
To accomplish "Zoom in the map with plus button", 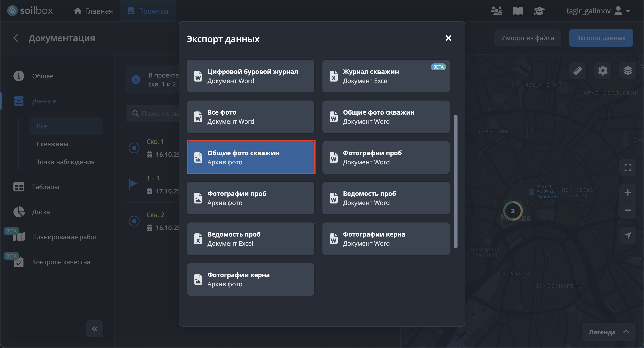I will coord(627,193).
